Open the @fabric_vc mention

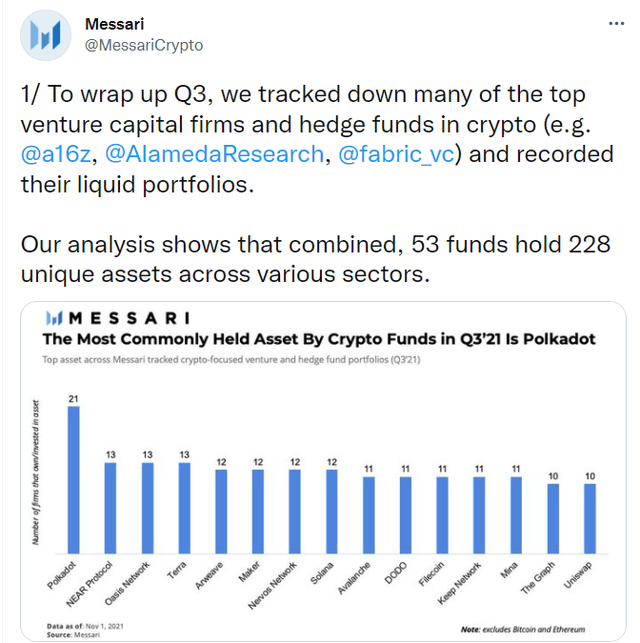point(382,155)
